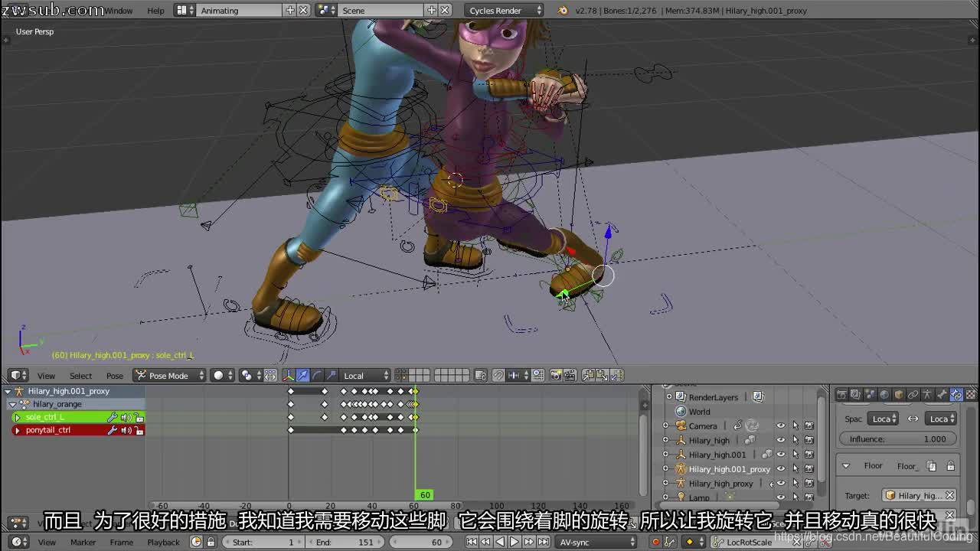The image size is (980, 551).
Task: Play the animation forward
Action: 514,542
